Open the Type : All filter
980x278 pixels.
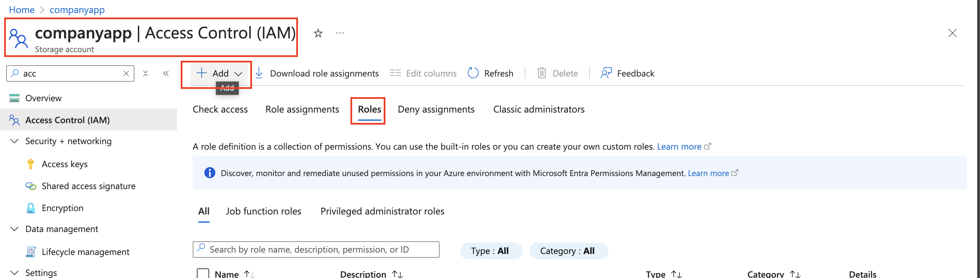[x=491, y=251]
